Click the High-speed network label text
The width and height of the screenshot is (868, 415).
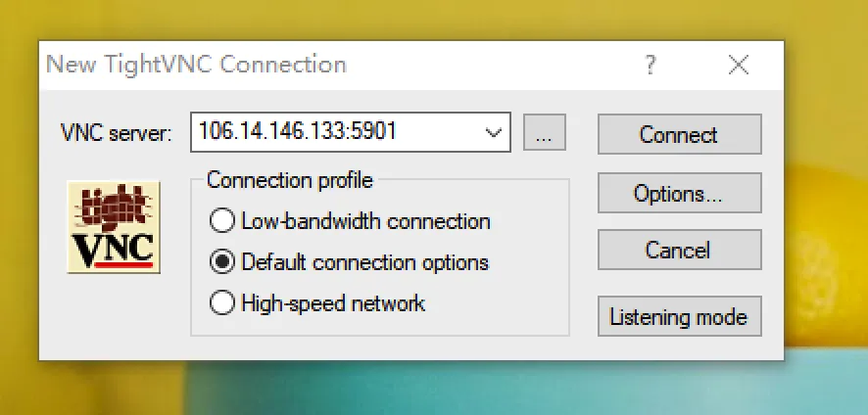coord(333,303)
